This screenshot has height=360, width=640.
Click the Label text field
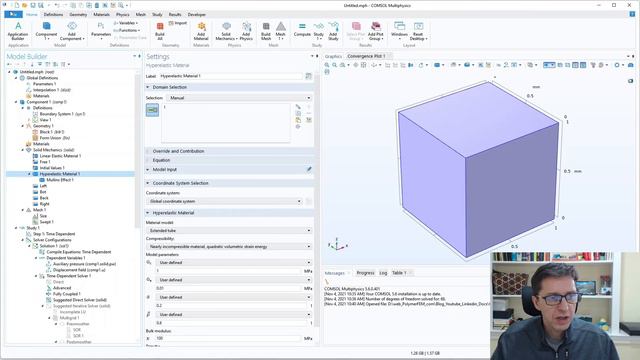click(231, 76)
